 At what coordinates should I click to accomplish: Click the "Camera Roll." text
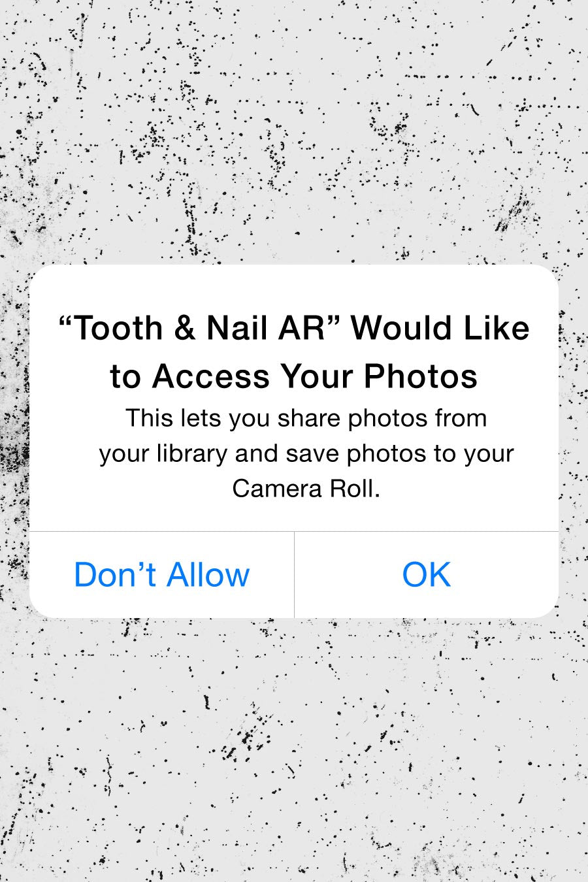click(306, 489)
